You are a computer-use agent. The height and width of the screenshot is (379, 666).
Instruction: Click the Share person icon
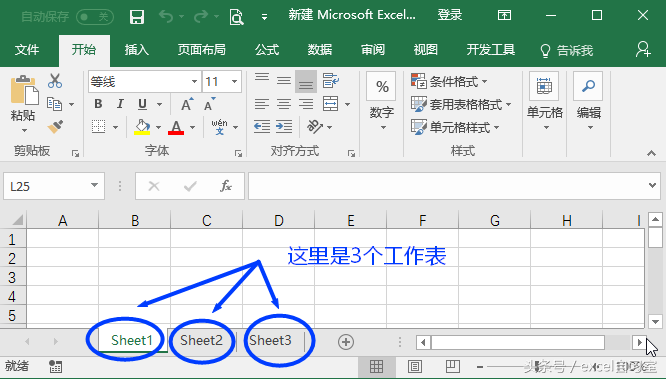(643, 49)
